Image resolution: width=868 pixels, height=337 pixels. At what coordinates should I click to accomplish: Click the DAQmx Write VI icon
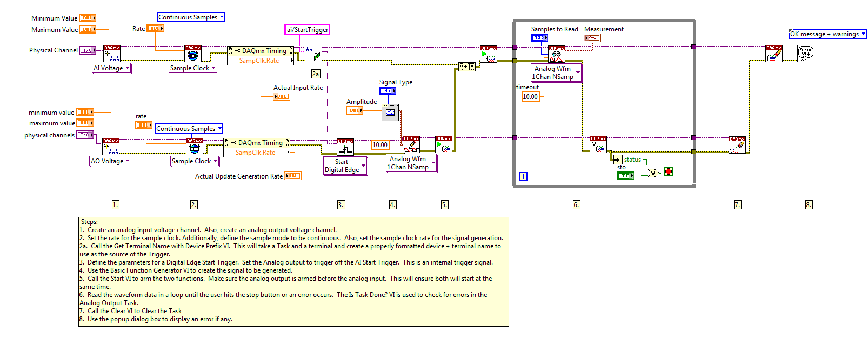pyautogui.click(x=411, y=144)
